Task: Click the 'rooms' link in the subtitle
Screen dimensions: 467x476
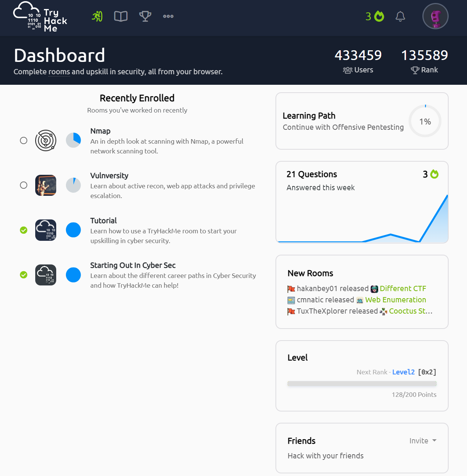Action: 59,72
